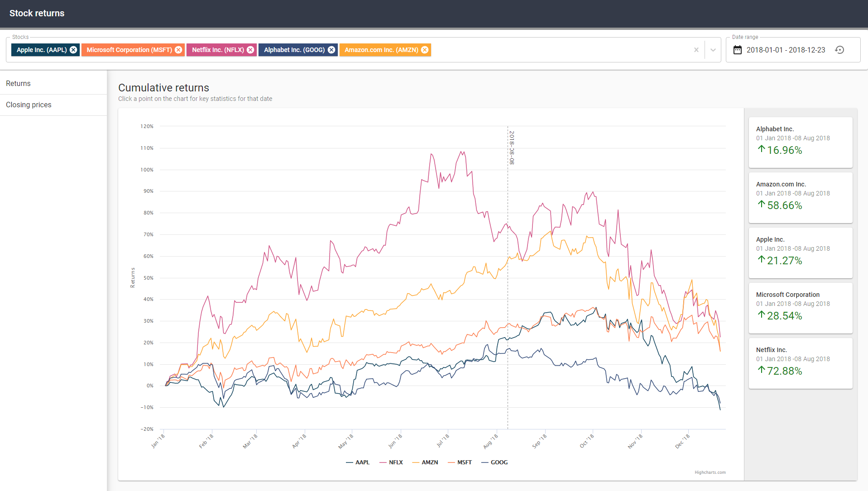This screenshot has width=868, height=491.
Task: Click the Stock returns app title
Action: [x=37, y=14]
